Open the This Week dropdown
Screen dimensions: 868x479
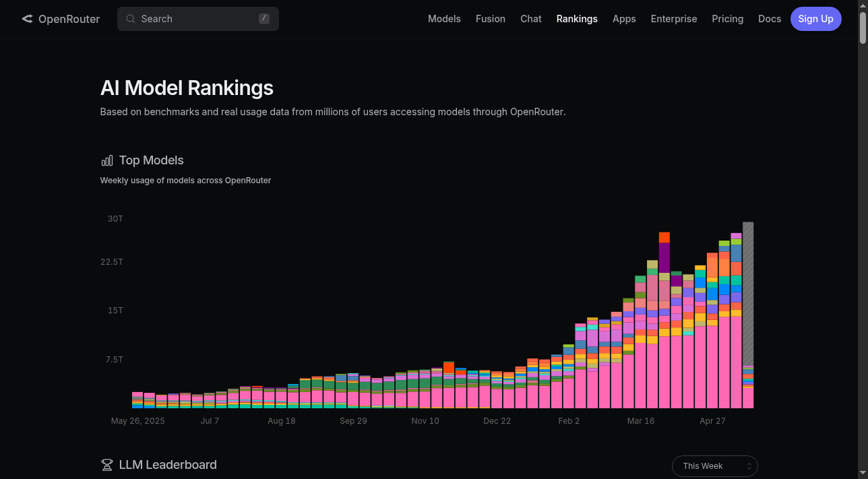click(715, 466)
